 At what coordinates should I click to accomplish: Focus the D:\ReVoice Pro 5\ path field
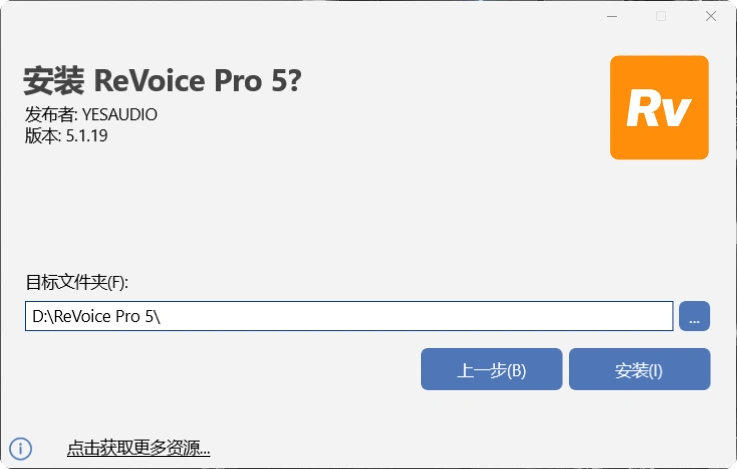[x=349, y=316]
